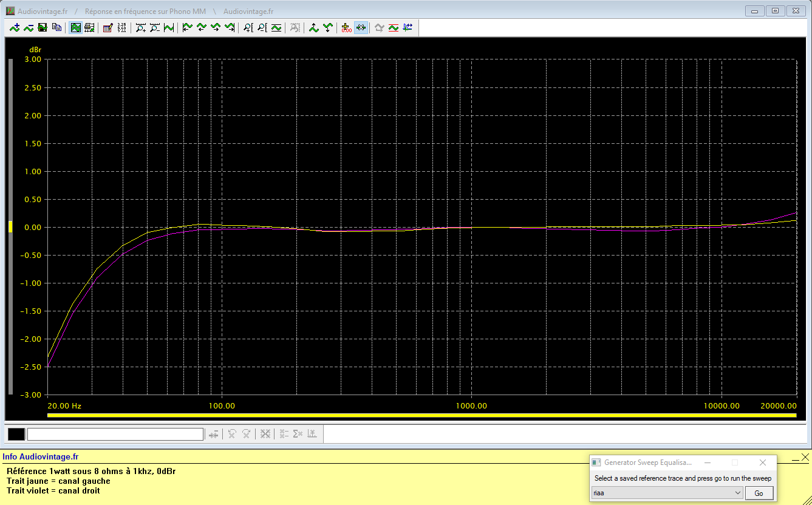This screenshot has width=812, height=505.
Task: Click the framed trace autoscale icon
Action: (x=276, y=27)
